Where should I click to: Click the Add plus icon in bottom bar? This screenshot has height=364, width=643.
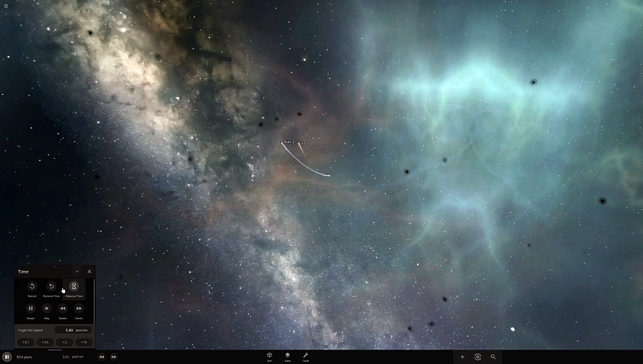click(462, 356)
